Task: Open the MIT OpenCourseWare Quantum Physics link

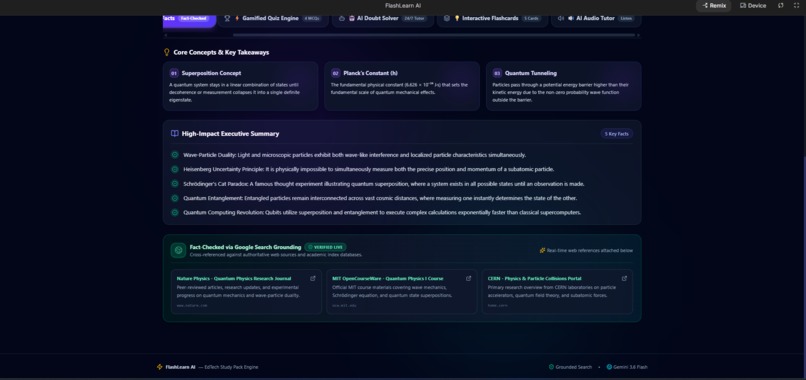Action: [388, 278]
